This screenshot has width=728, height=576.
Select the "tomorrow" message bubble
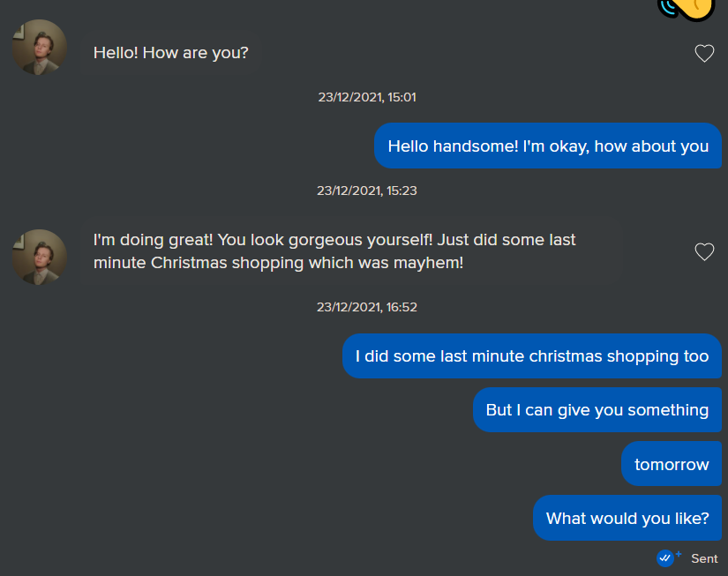click(x=672, y=464)
